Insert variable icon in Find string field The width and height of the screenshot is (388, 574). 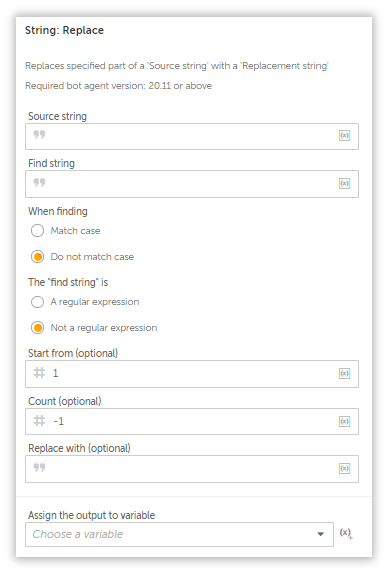pos(344,183)
